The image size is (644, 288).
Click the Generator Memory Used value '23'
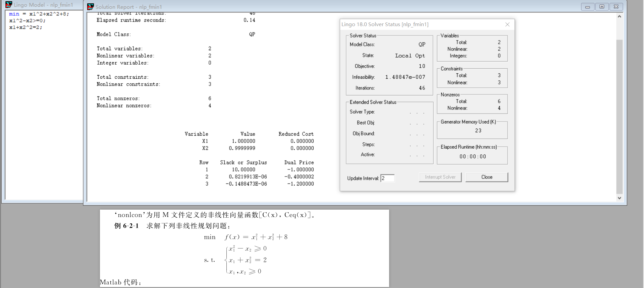(478, 131)
